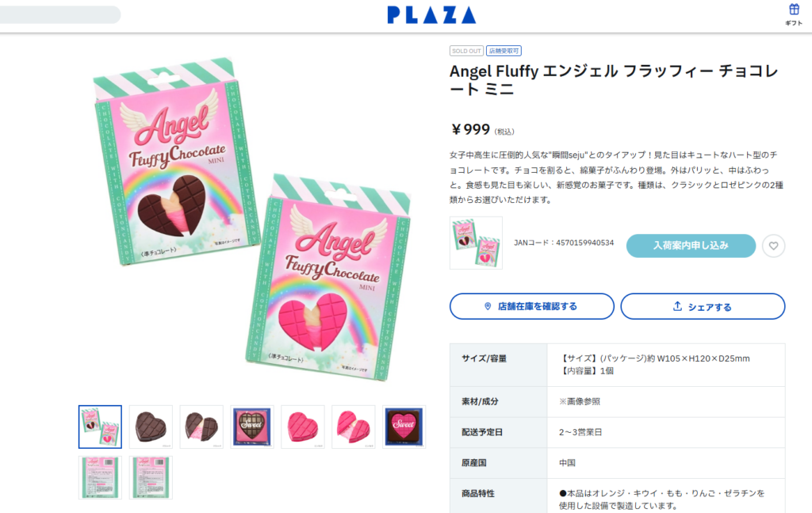Screen dimensions: 812x513
Task: Click the main Angel Fluffy Chocolate product image
Action: 252,219
